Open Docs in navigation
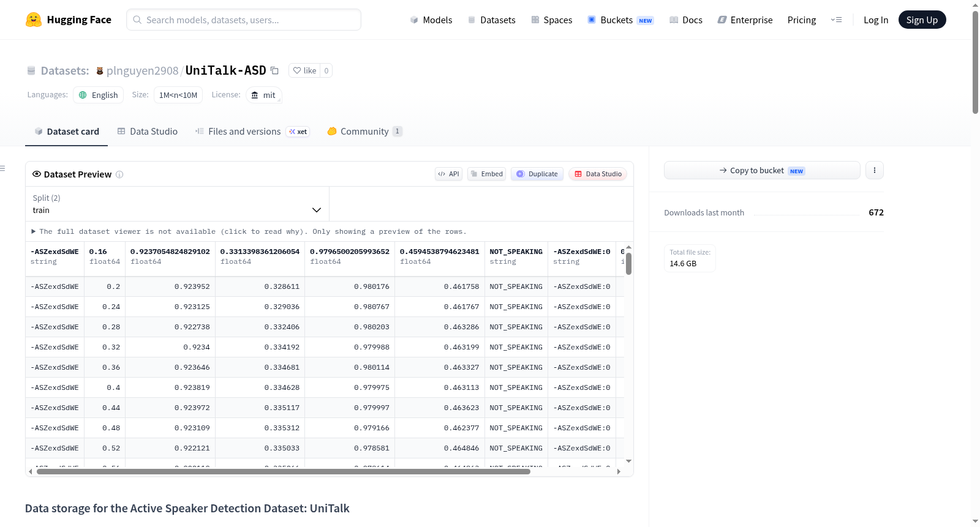The image size is (980, 527). [685, 20]
